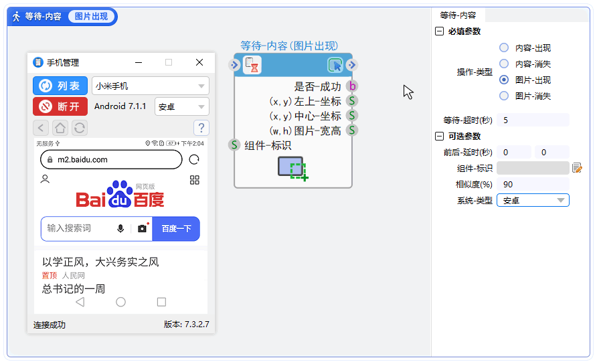Select the 内容-消失 radio option
The width and height of the screenshot is (597, 364).
pos(504,64)
